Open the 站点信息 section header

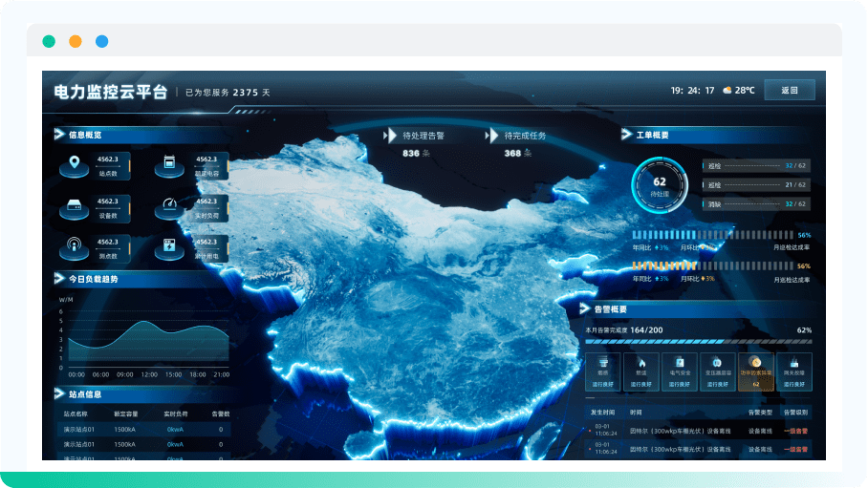pyautogui.click(x=85, y=394)
